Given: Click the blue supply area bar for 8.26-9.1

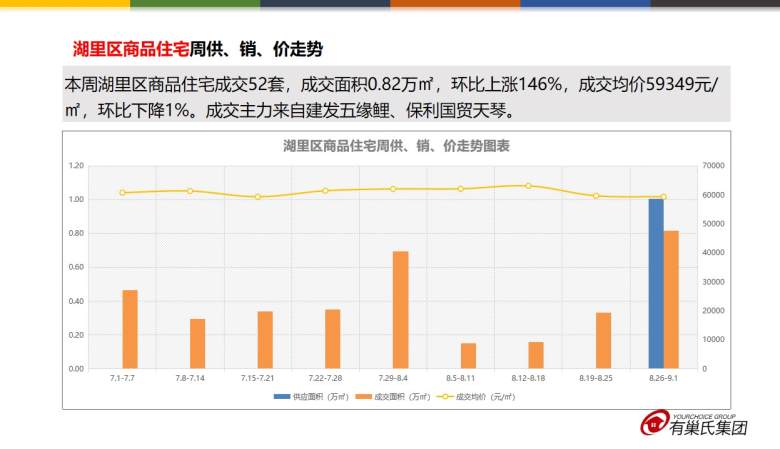Looking at the screenshot, I should [656, 283].
